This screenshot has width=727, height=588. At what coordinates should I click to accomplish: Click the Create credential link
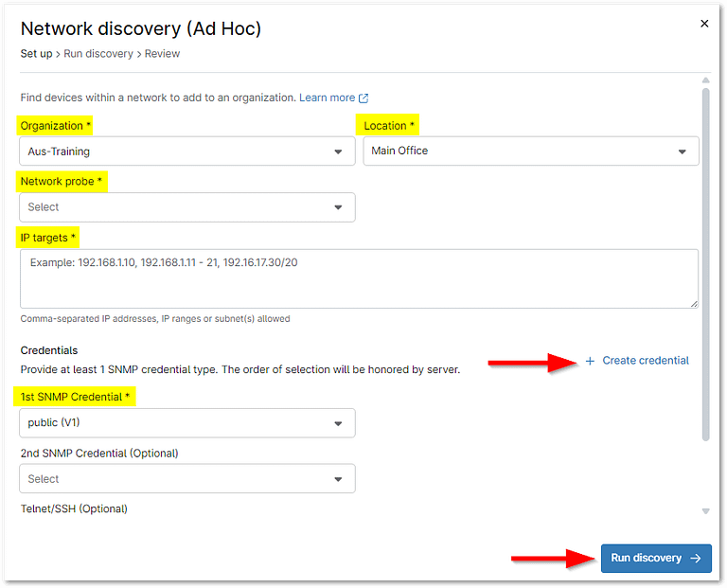[646, 361]
